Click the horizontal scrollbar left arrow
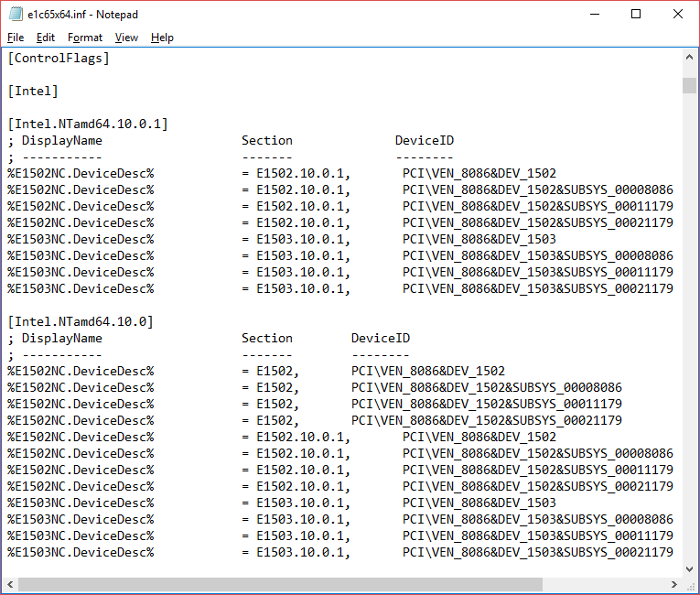The width and height of the screenshot is (700, 595). click(10, 584)
